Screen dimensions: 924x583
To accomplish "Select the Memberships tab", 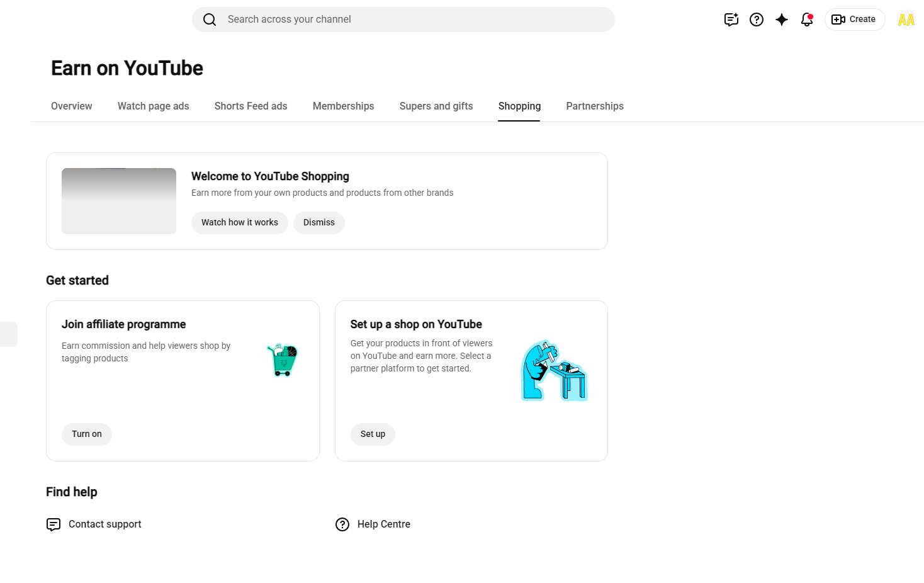I will point(344,106).
